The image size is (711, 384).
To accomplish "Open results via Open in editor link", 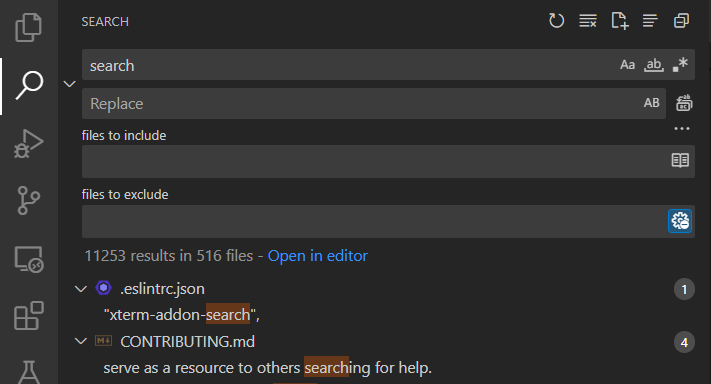I will (317, 256).
